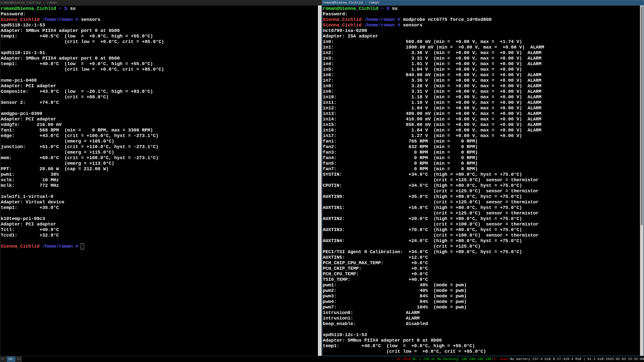
Task: Switch to workspace 10 in the bar
Action: pos(11,359)
